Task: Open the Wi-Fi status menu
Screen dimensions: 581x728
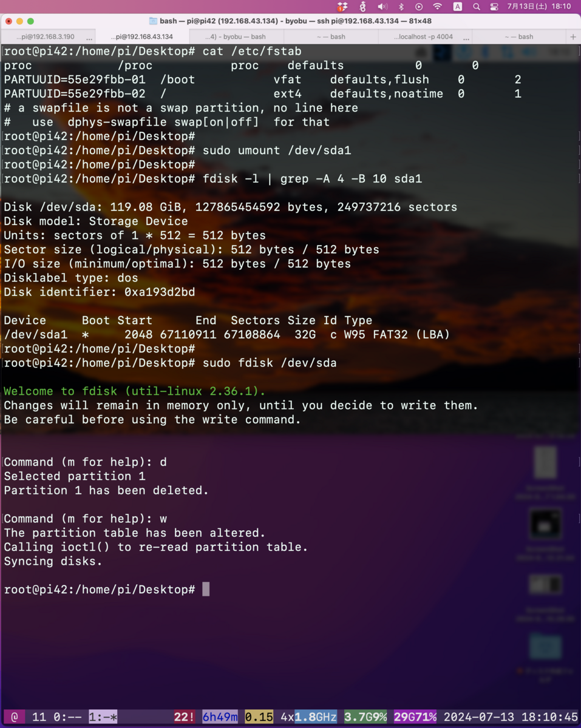Action: [438, 7]
